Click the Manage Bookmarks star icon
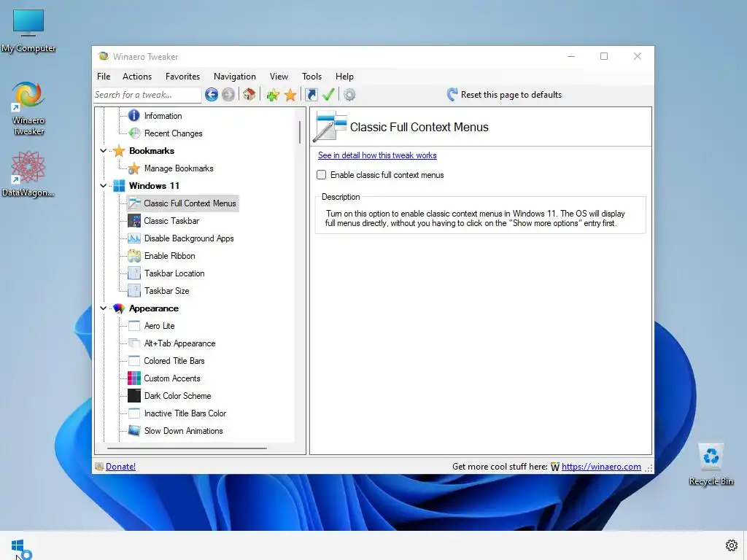747x560 pixels. pyautogui.click(x=134, y=168)
